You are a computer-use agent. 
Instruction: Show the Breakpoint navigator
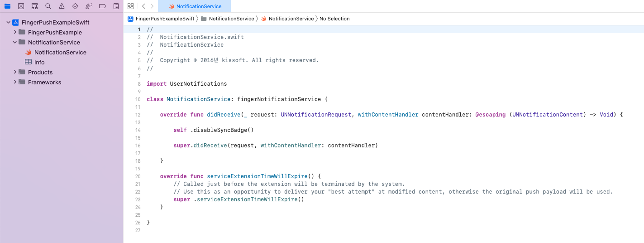tap(102, 6)
